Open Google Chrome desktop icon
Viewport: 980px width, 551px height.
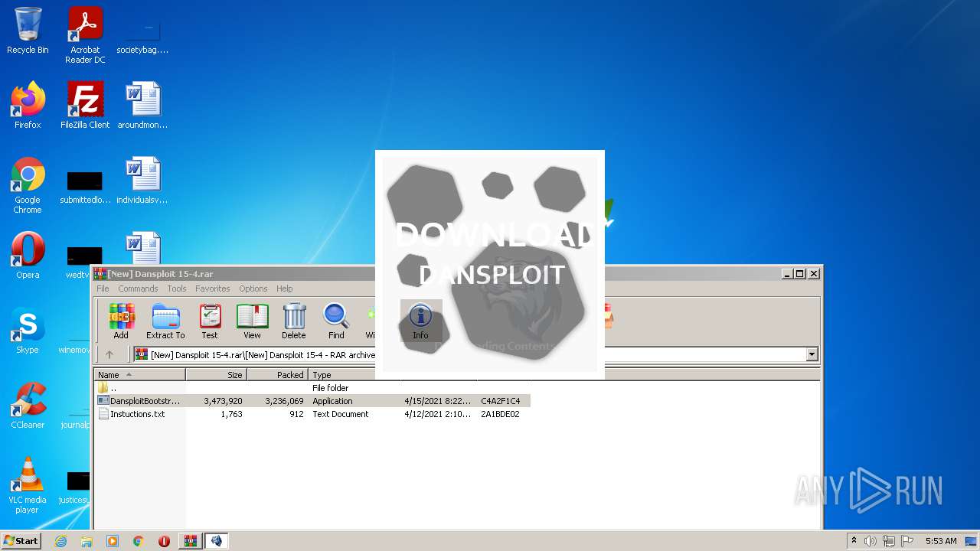[28, 185]
